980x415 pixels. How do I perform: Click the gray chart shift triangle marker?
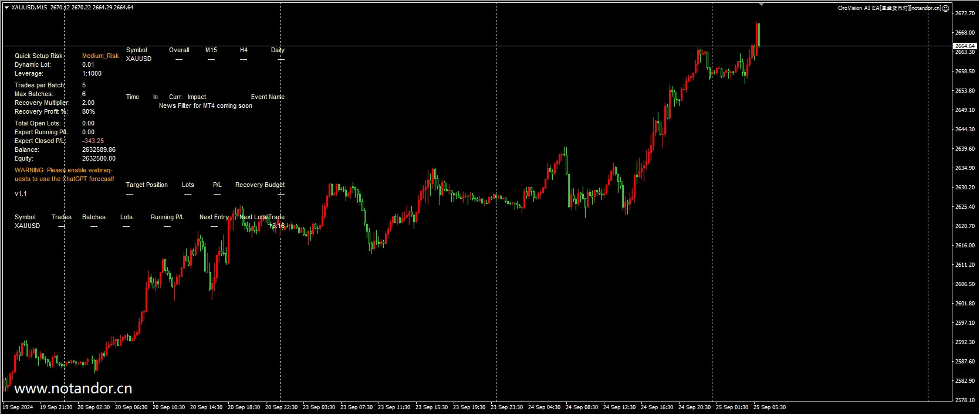point(761,4)
